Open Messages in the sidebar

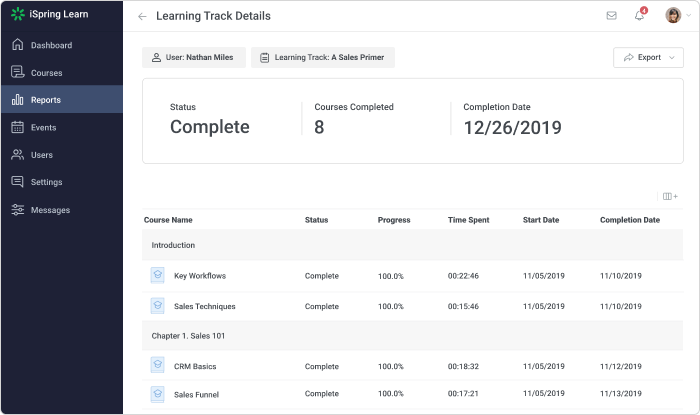point(62,210)
